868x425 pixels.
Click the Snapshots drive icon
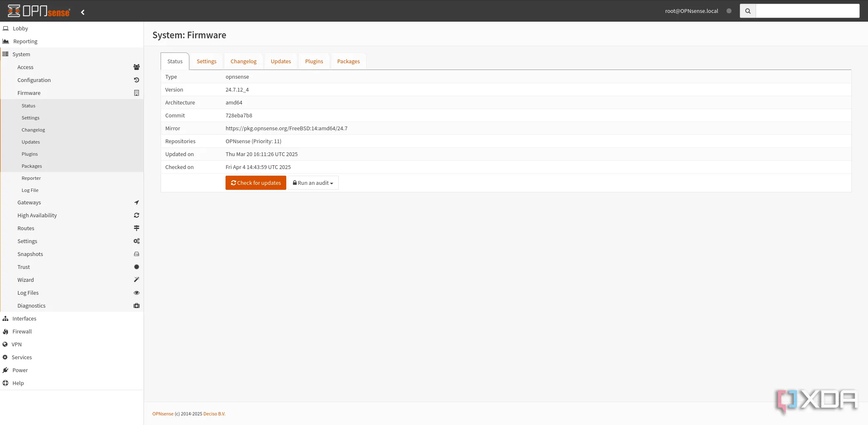pyautogui.click(x=136, y=254)
